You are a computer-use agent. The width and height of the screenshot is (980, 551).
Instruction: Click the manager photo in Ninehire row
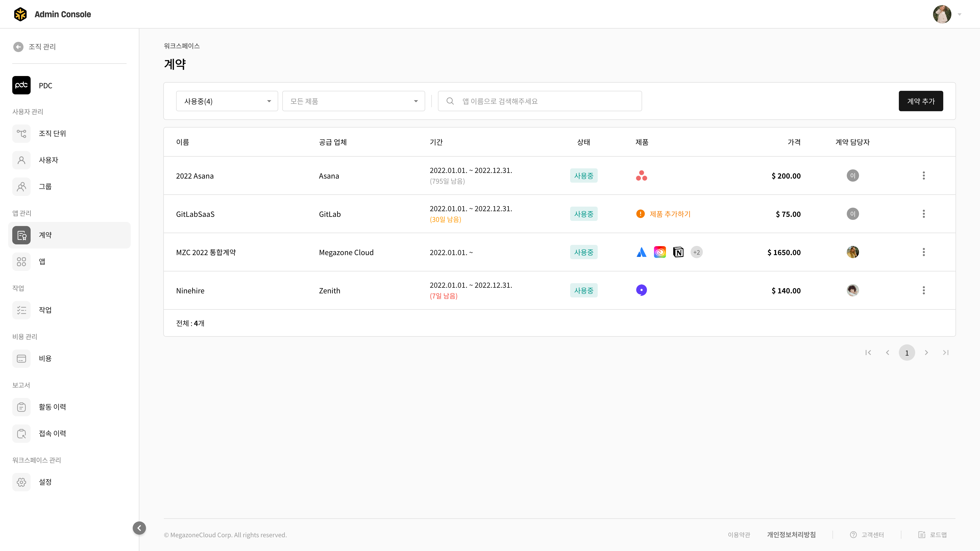[x=853, y=291]
